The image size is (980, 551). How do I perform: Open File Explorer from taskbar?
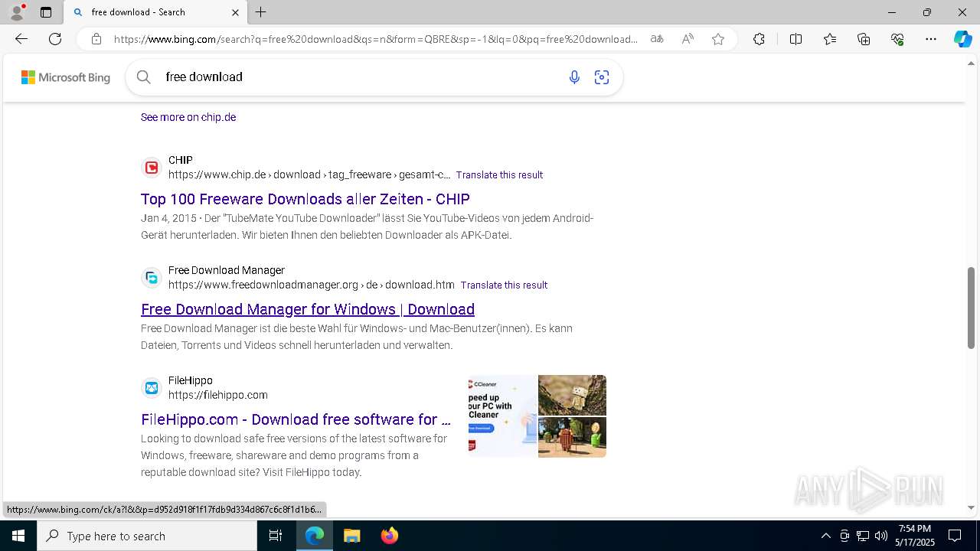(x=351, y=536)
